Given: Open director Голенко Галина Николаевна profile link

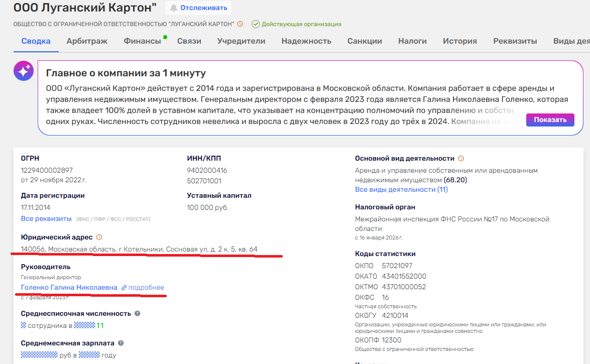Looking at the screenshot, I should point(69,288).
